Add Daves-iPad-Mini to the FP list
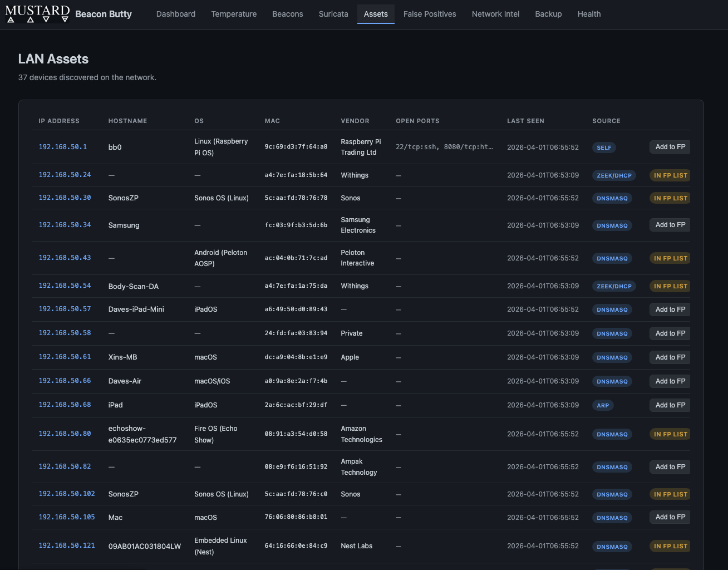The image size is (728, 570). click(x=670, y=309)
